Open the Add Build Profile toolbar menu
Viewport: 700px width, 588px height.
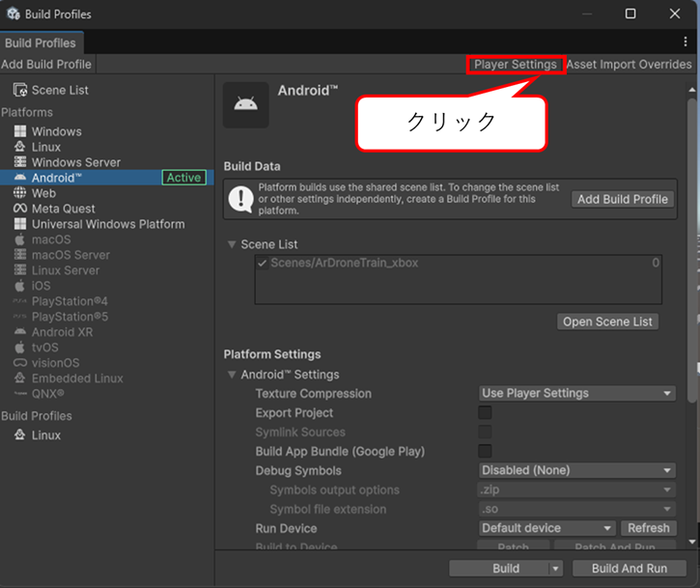[x=46, y=65]
